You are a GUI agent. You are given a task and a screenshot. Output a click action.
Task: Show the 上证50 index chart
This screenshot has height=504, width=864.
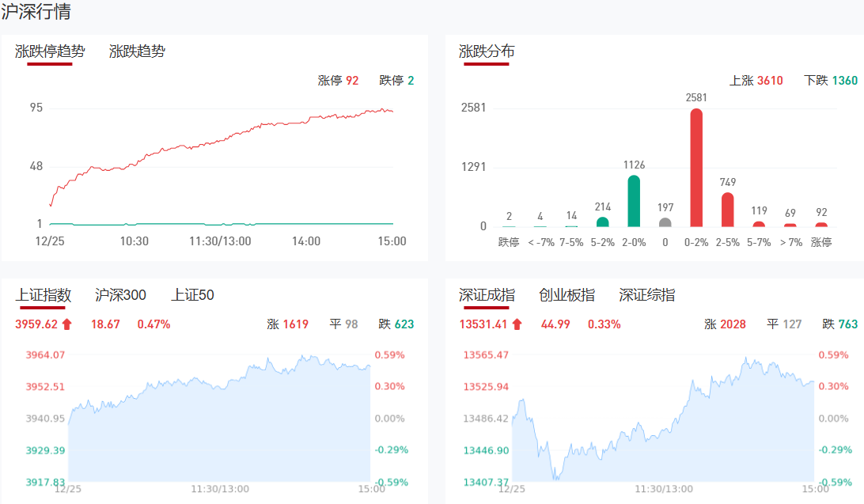pos(192,295)
